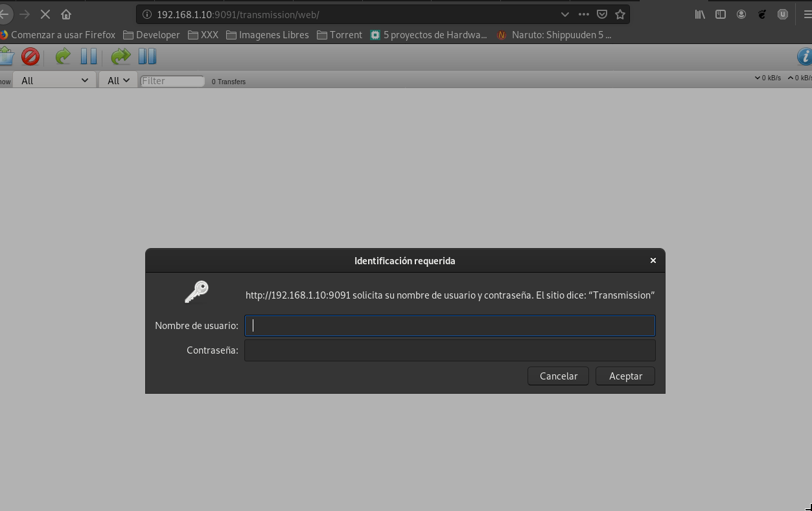
Task: Open the Developer bookmarks folder
Action: tap(152, 35)
